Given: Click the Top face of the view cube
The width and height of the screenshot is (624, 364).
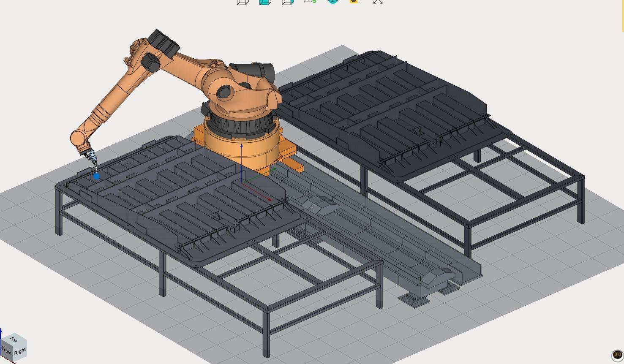Looking at the screenshot, I should [14, 340].
